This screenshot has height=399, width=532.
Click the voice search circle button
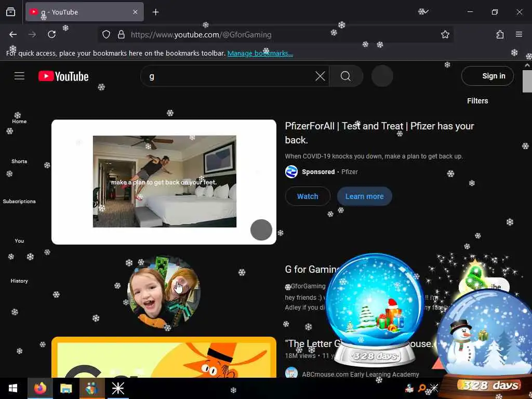[382, 76]
